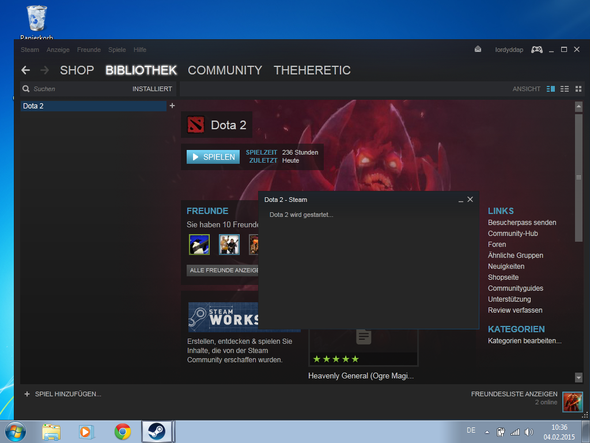This screenshot has height=443, width=590.
Task: Open the Anzeige menu
Action: [x=58, y=50]
